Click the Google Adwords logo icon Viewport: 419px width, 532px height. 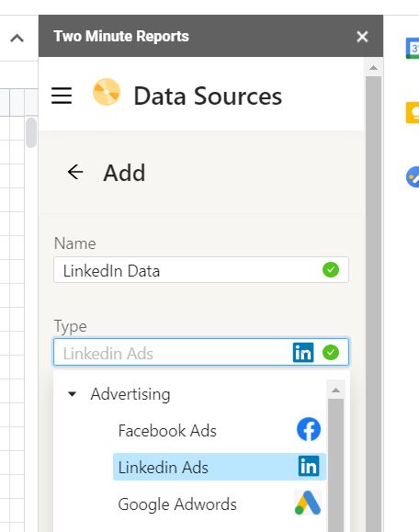[x=308, y=503]
